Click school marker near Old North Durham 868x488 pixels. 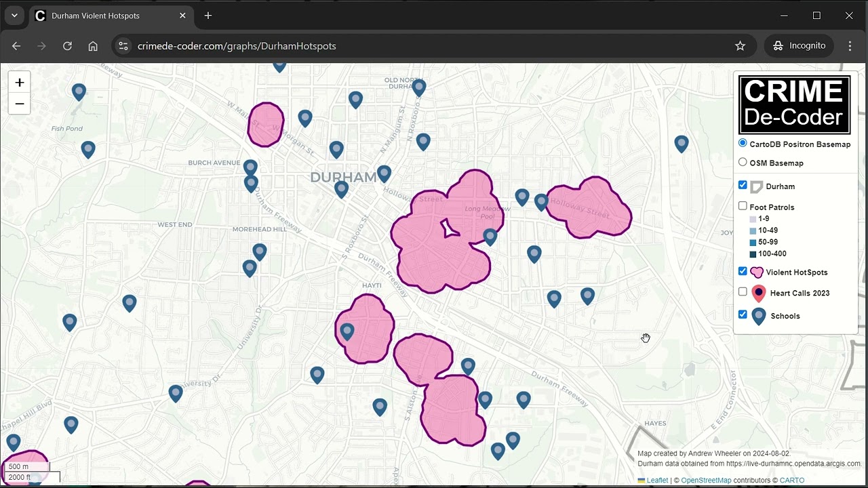click(418, 87)
